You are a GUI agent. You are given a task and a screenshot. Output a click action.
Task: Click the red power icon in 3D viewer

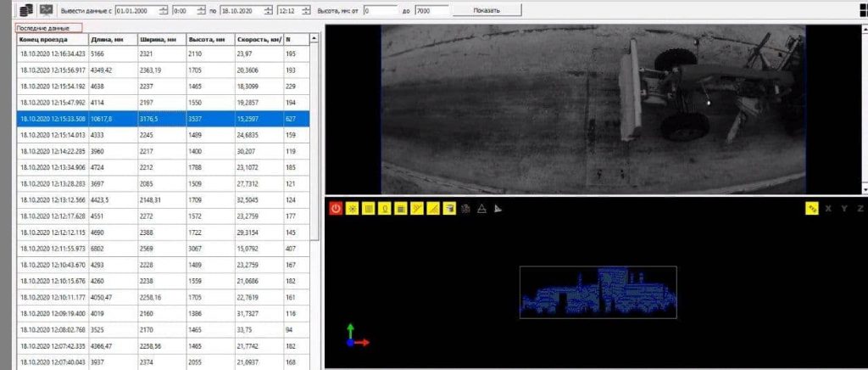click(336, 208)
